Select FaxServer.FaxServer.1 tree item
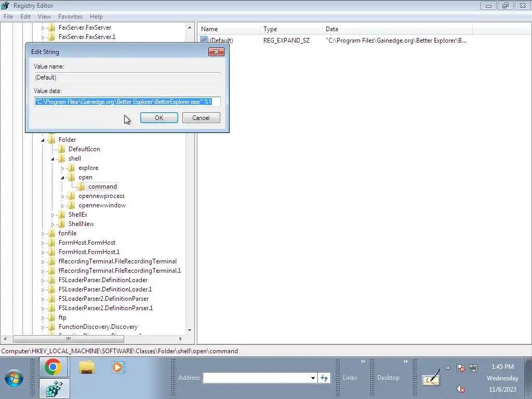This screenshot has height=399, width=532. [x=87, y=37]
